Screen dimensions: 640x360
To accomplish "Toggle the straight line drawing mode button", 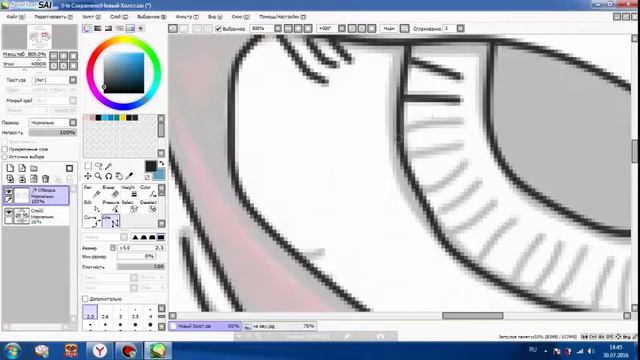I will click(404, 29).
